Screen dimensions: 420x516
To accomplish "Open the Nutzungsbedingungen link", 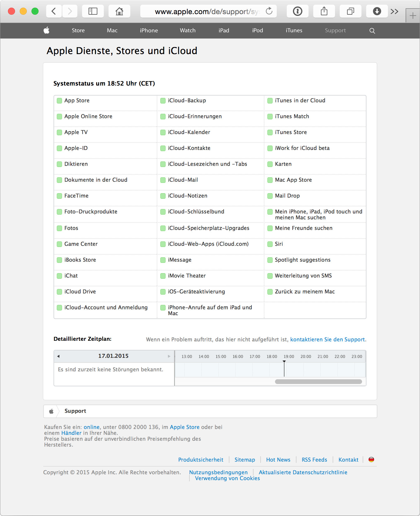I will point(218,472).
